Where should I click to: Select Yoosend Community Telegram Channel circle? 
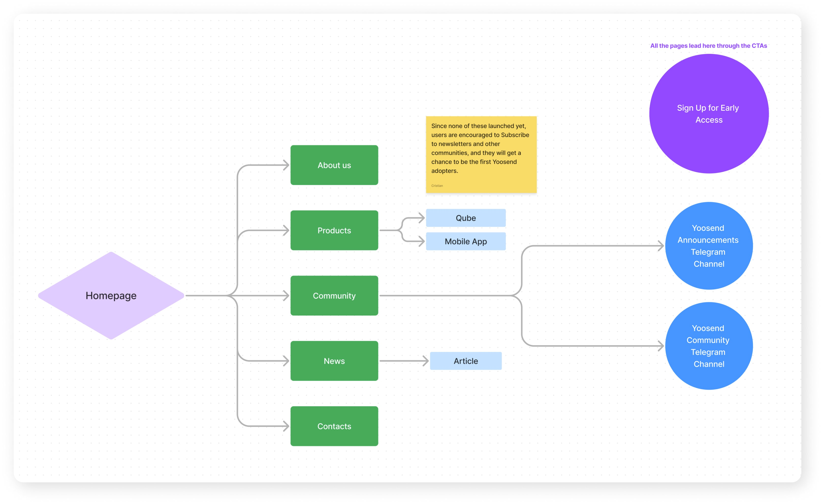point(709,346)
